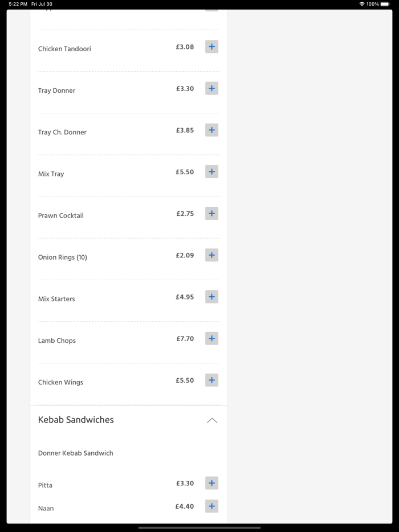
Task: Add Onion Rings (10) to basket
Action: pos(211,255)
